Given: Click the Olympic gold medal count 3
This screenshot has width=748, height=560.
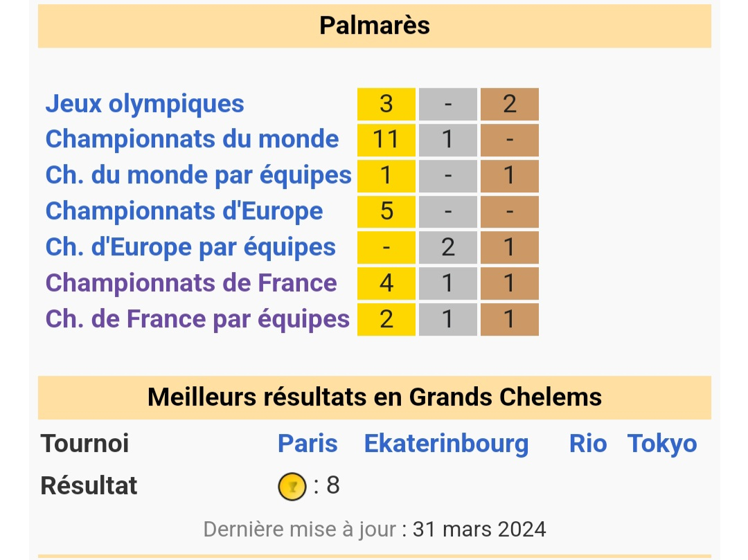Looking at the screenshot, I should coord(386,104).
